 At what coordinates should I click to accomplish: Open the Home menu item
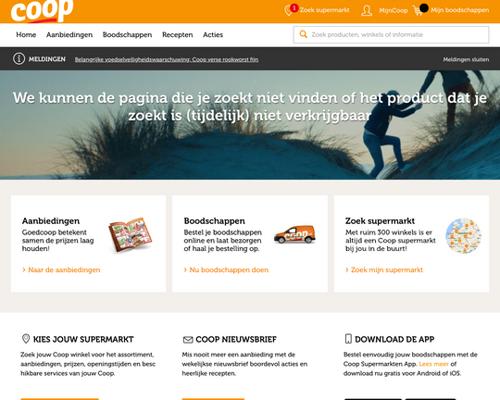pyautogui.click(x=26, y=35)
